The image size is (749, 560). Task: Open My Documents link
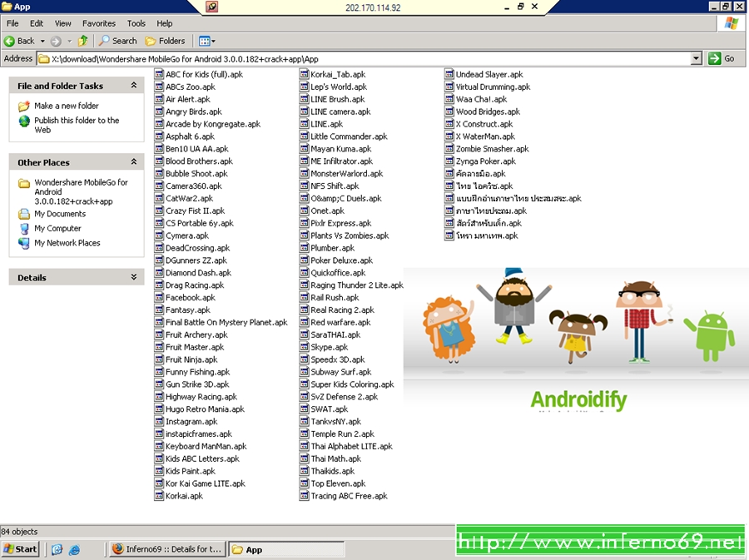tap(60, 214)
